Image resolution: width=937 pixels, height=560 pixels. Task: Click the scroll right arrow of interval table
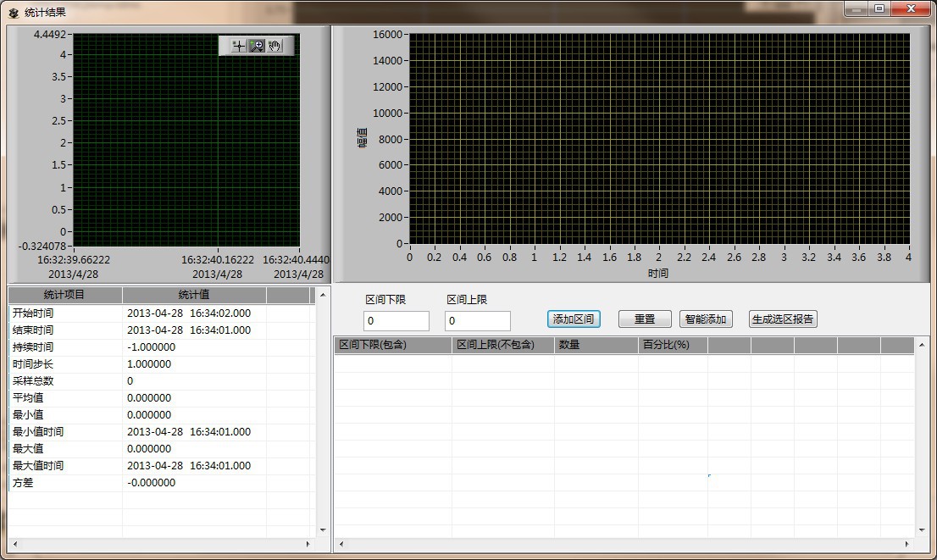tap(907, 544)
